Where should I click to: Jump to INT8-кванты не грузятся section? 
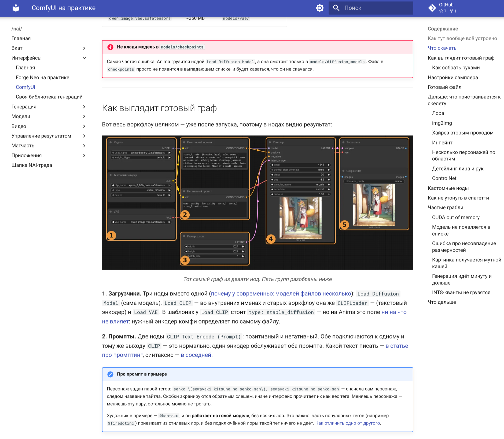pos(461,292)
